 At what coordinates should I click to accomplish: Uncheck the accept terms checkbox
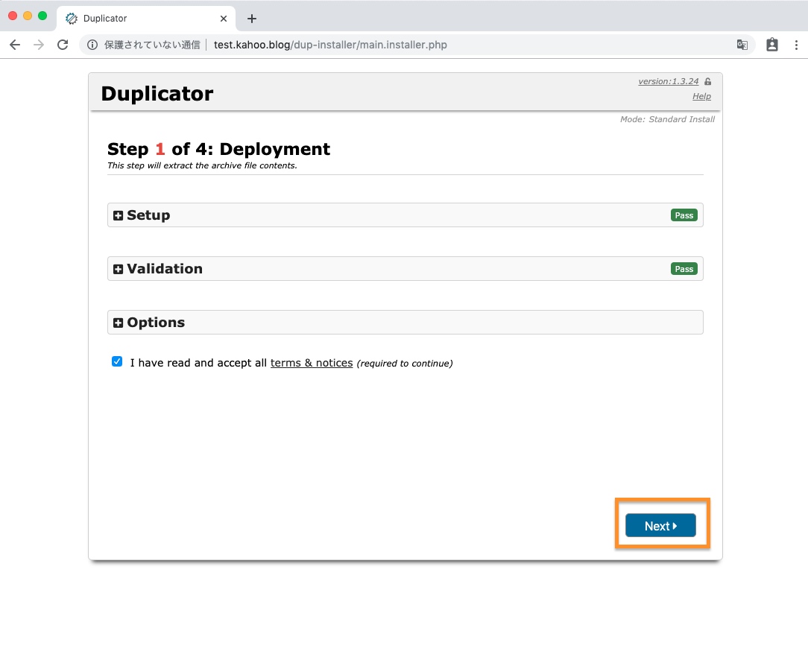point(117,362)
